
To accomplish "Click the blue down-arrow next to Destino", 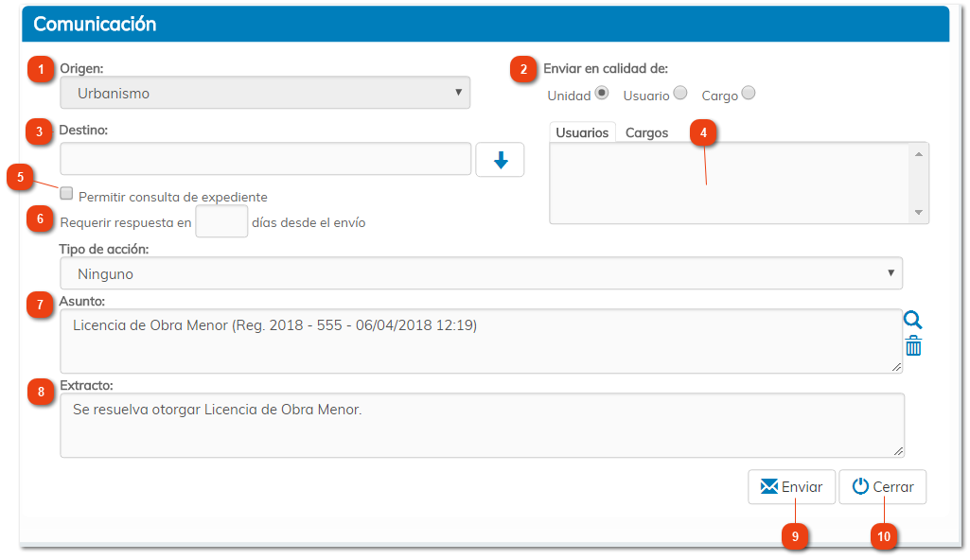I will 500,159.
